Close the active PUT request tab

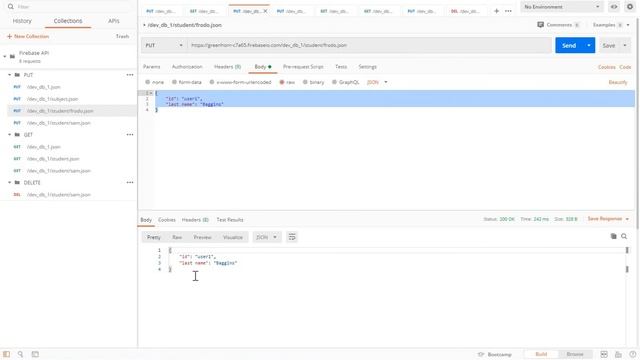pos(265,11)
